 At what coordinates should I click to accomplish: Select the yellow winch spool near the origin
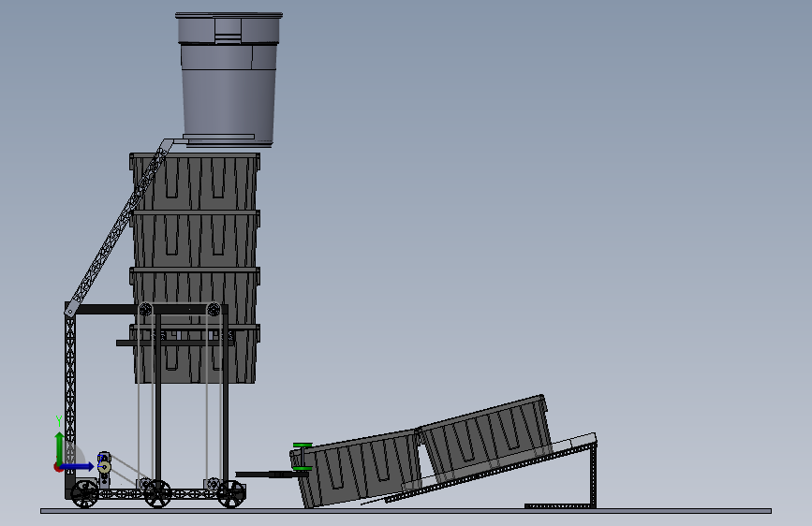pyautogui.click(x=104, y=467)
